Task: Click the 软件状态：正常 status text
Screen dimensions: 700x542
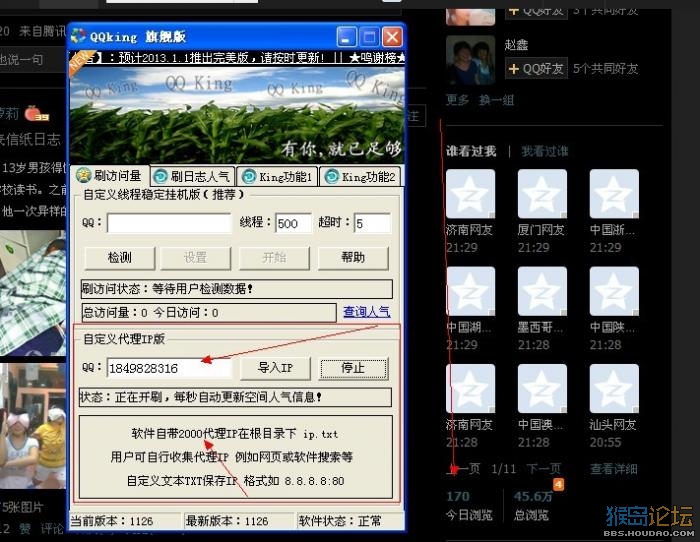Action: [340, 521]
